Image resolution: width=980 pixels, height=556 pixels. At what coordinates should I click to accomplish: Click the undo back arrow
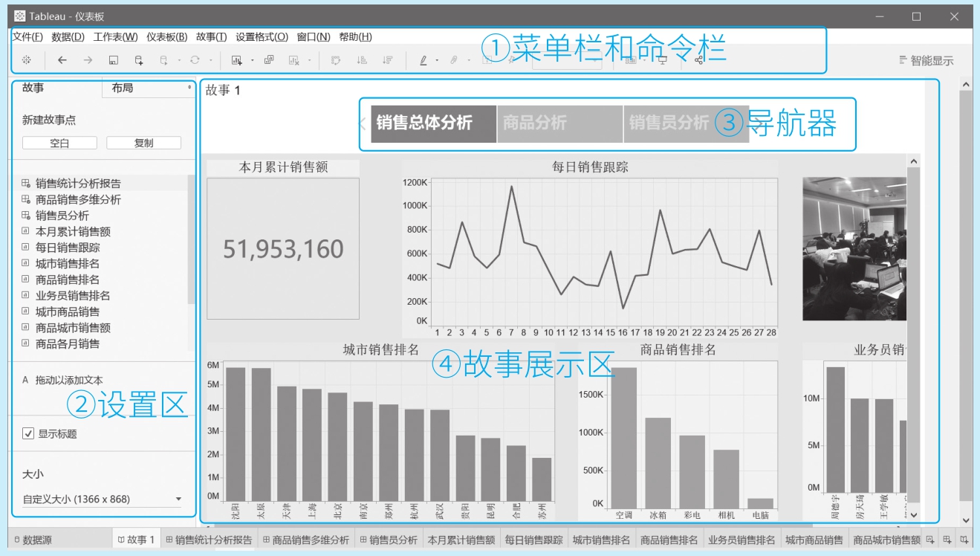pyautogui.click(x=62, y=60)
